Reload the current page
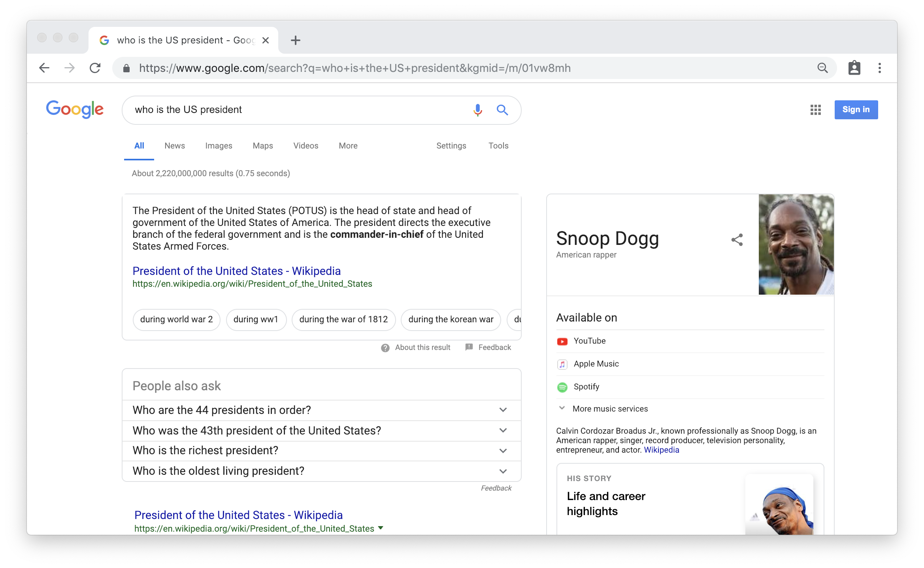The height and width of the screenshot is (568, 924). coord(95,68)
